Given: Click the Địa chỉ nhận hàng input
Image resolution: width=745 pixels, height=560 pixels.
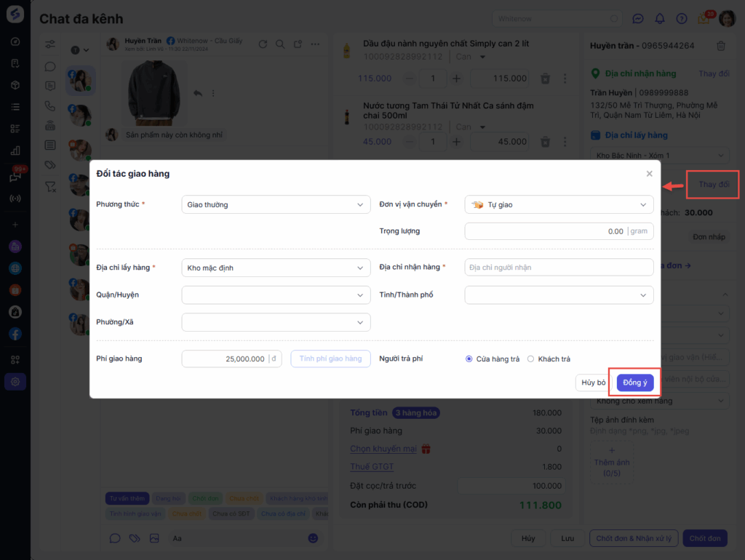Looking at the screenshot, I should (x=559, y=268).
